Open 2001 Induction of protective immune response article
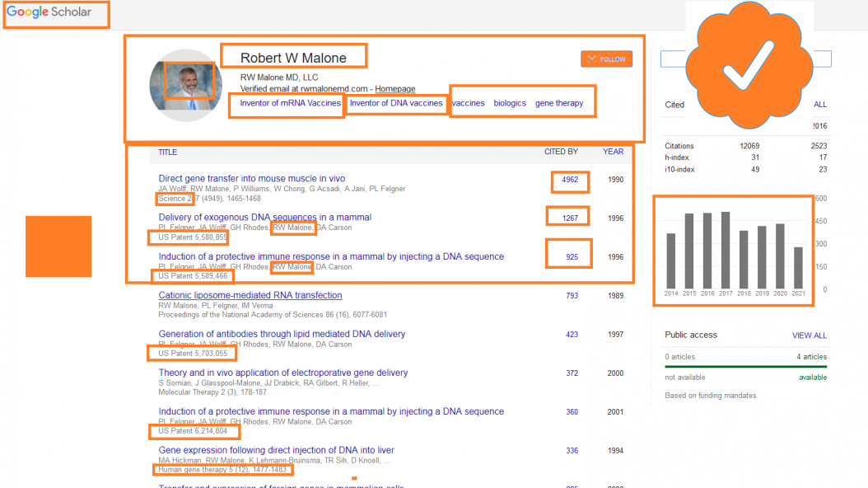 [x=331, y=411]
